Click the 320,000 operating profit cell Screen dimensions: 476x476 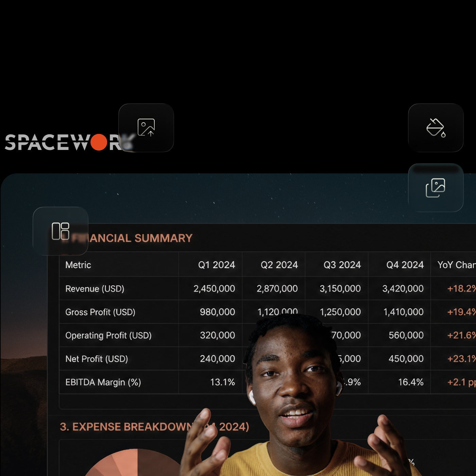[218, 336]
